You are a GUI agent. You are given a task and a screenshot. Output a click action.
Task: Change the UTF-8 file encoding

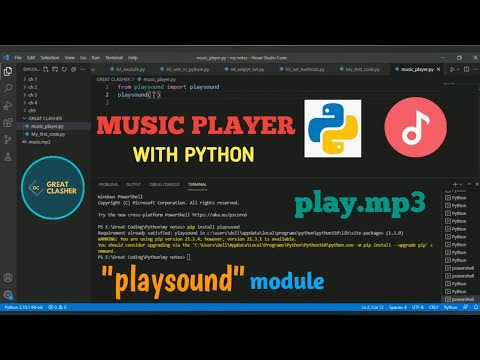click(418, 307)
